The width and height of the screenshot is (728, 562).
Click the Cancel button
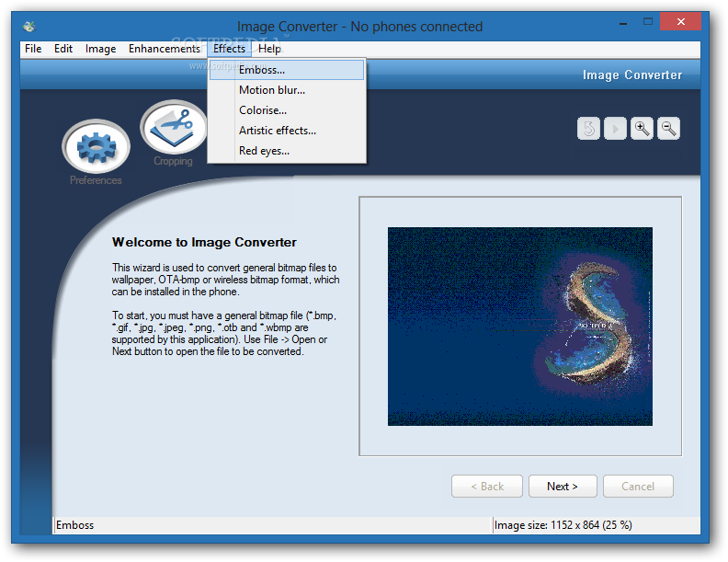(638, 487)
